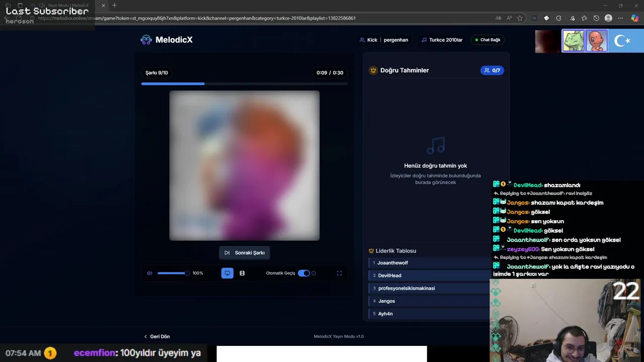The width and height of the screenshot is (644, 362).
Task: Open the mixer extension icon in toolbar
Action: (534, 18)
